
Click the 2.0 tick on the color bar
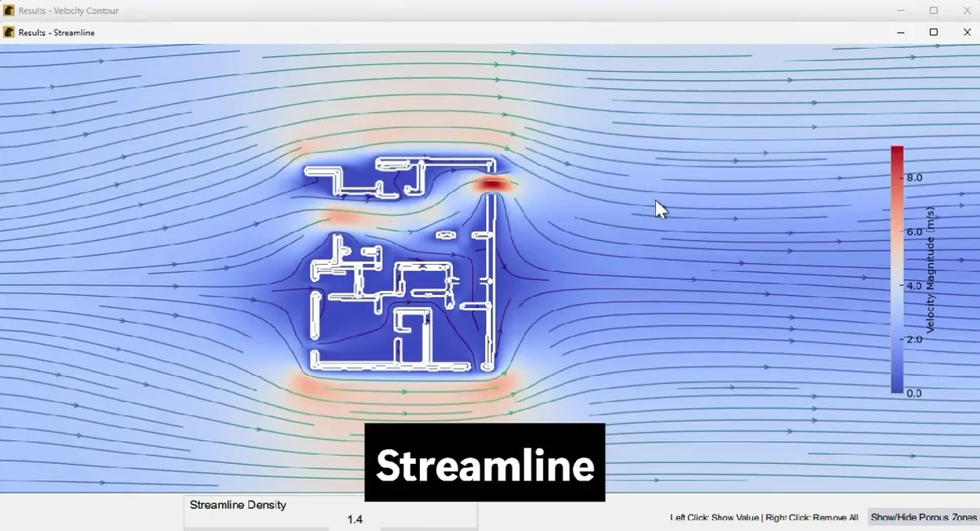pyautogui.click(x=915, y=339)
